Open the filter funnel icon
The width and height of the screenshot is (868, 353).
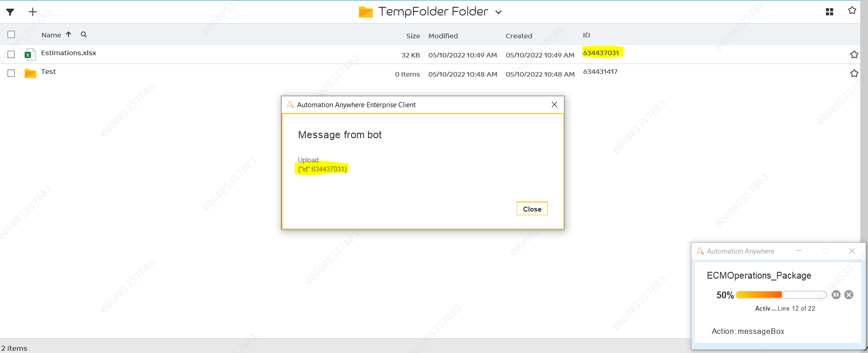click(x=10, y=12)
